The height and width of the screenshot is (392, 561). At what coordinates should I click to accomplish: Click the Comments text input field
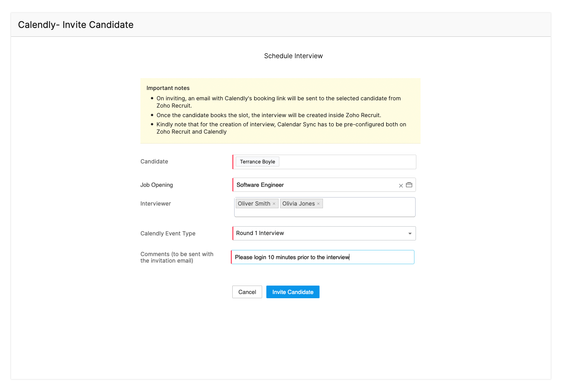(379, 257)
